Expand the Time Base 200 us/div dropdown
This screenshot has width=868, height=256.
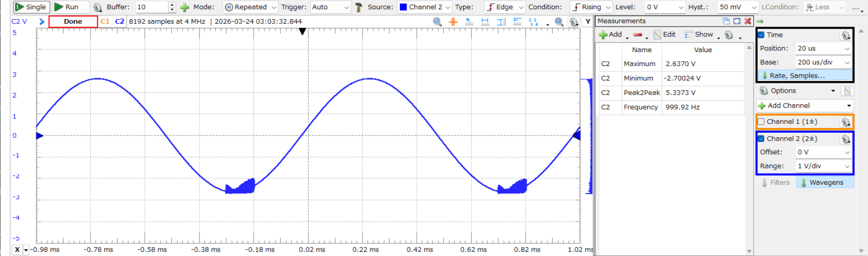(x=823, y=63)
